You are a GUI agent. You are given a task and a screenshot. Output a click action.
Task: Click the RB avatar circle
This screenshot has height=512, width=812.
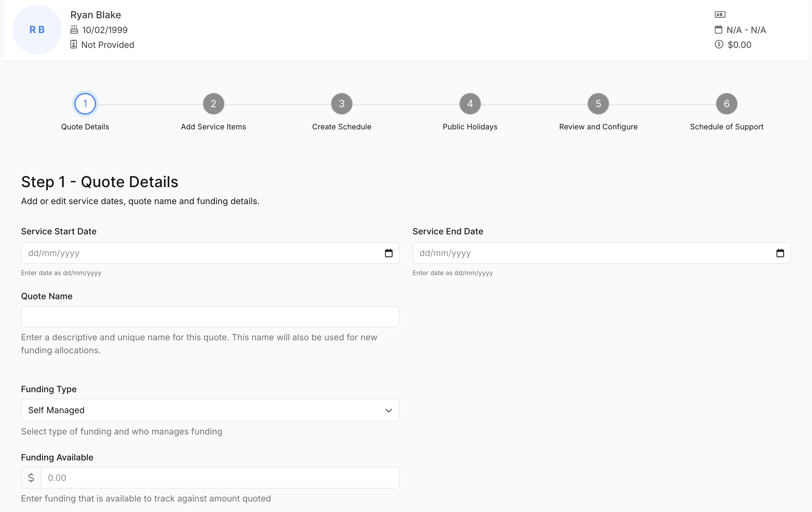click(x=37, y=30)
